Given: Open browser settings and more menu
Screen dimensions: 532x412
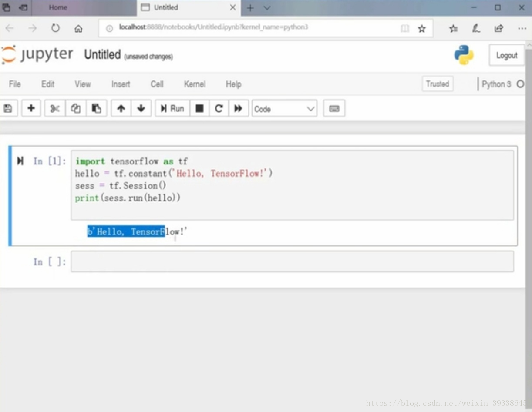Looking at the screenshot, I should [x=522, y=29].
